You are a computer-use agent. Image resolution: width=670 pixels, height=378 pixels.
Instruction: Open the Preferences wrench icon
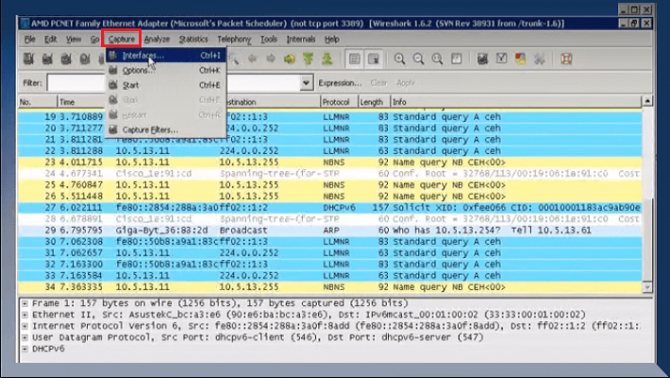pyautogui.click(x=539, y=59)
